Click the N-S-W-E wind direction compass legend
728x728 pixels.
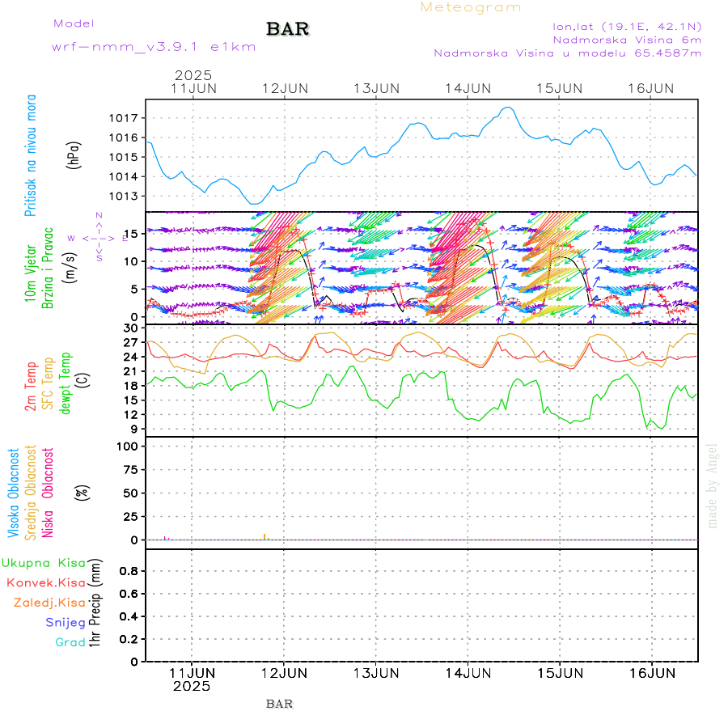coord(99,238)
